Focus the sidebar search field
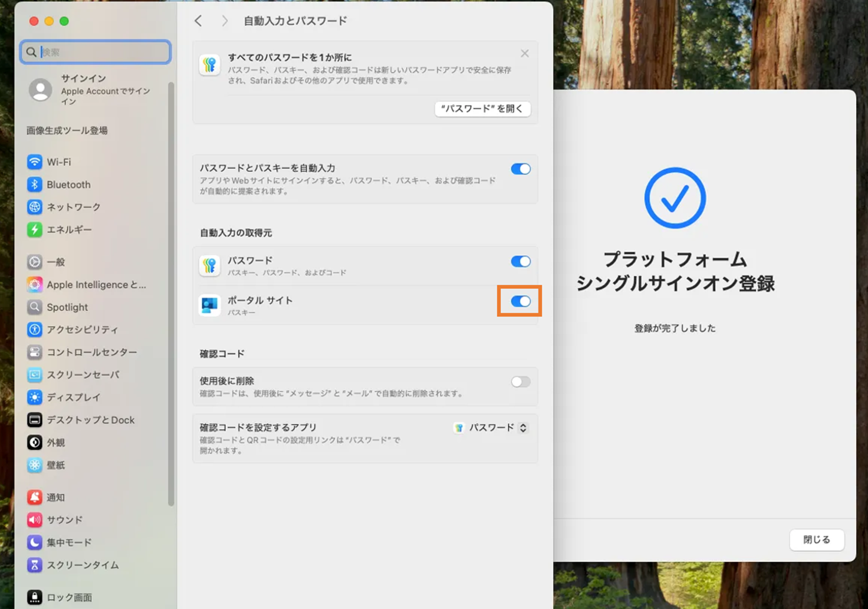 click(96, 52)
